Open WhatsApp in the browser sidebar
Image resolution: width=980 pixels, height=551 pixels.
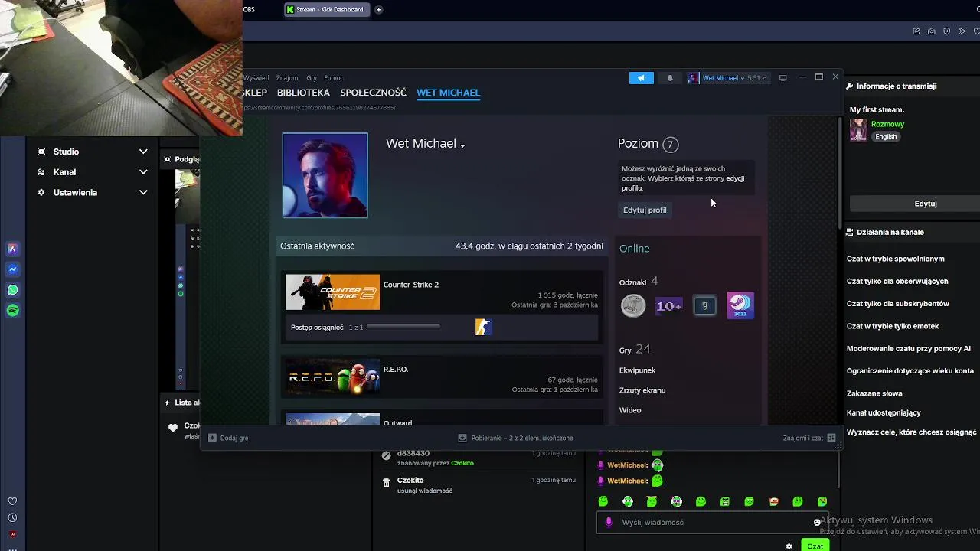click(x=12, y=290)
